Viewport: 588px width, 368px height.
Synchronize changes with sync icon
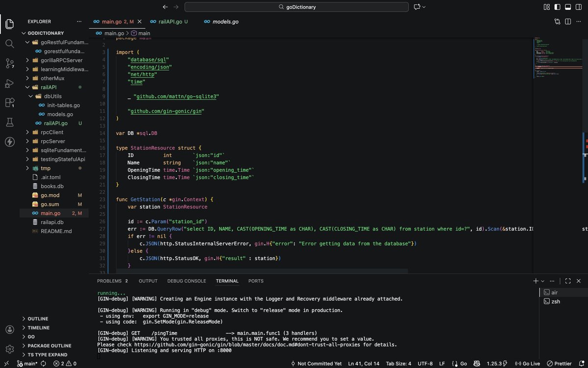[x=44, y=364]
